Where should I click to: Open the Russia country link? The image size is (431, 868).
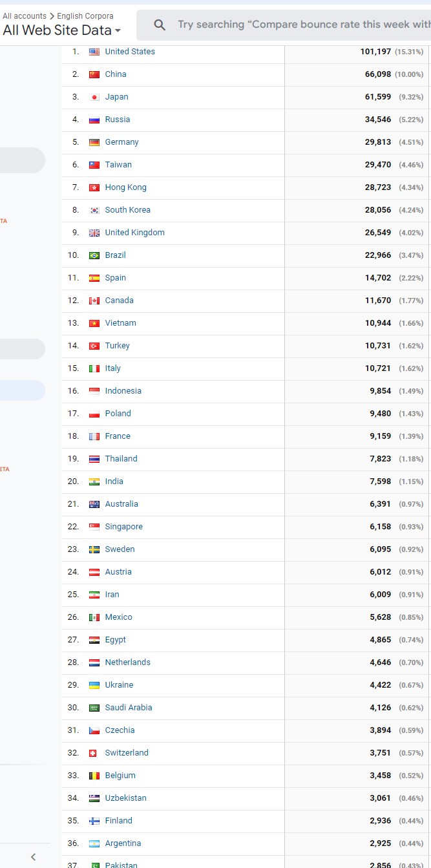click(118, 120)
